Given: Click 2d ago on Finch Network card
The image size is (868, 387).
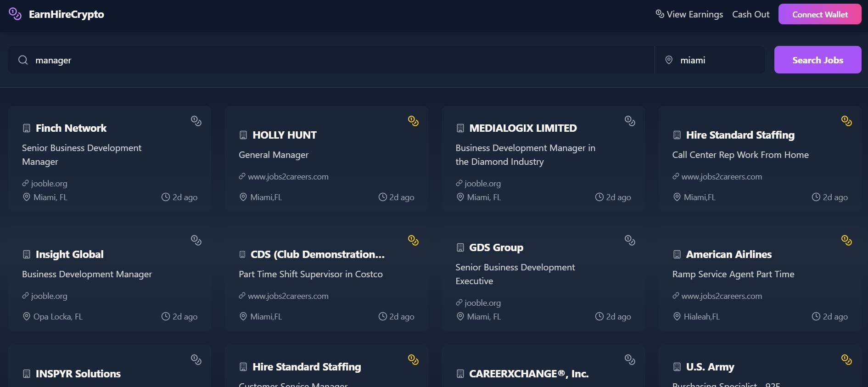Looking at the screenshot, I should point(185,197).
